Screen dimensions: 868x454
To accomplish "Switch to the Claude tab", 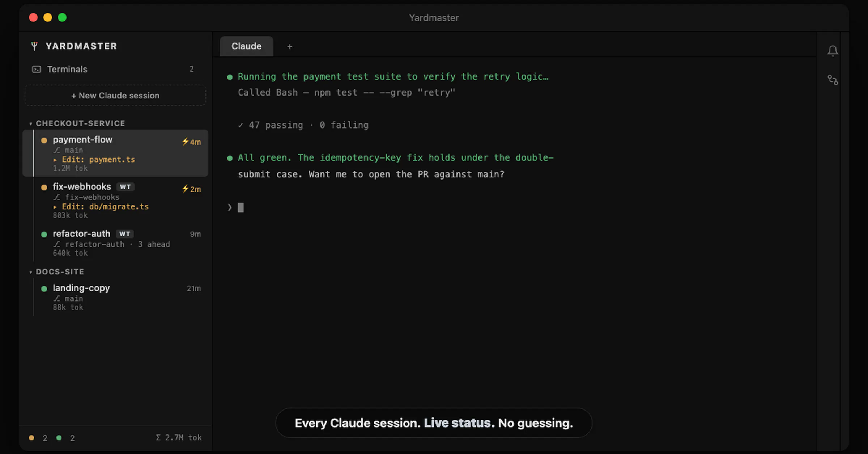I will [x=246, y=46].
